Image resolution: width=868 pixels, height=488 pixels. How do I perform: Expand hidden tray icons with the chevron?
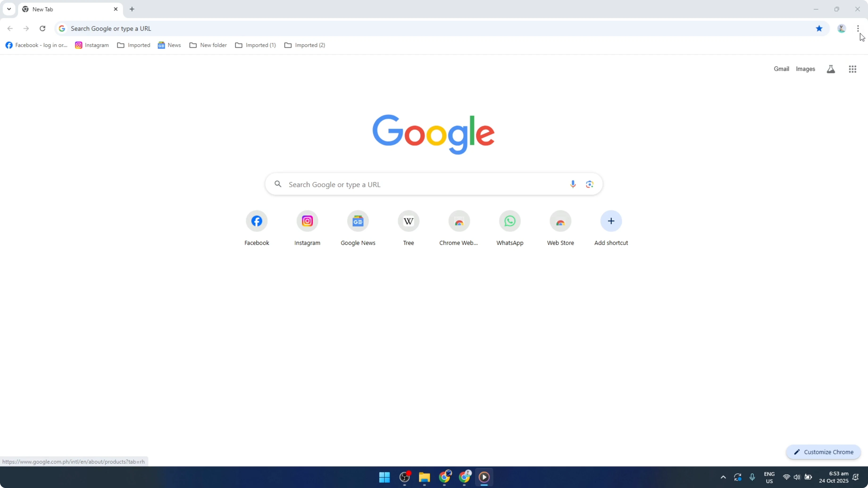coord(723,477)
